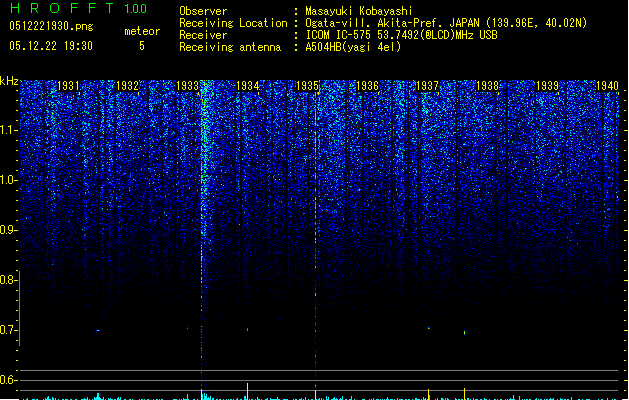Click the 1931 time marker
The height and width of the screenshot is (400, 629).
pyautogui.click(x=68, y=86)
